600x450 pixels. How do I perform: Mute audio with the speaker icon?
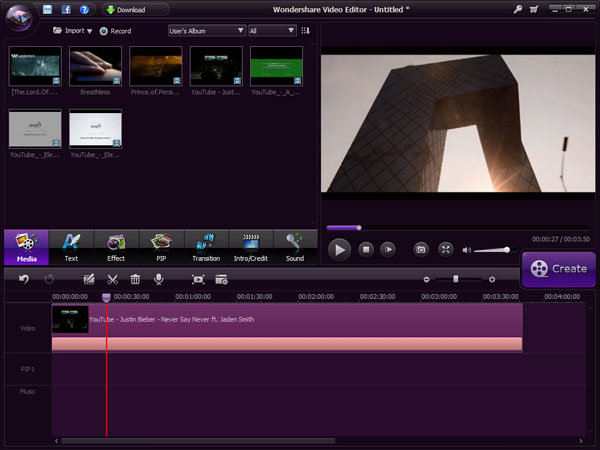coord(465,249)
